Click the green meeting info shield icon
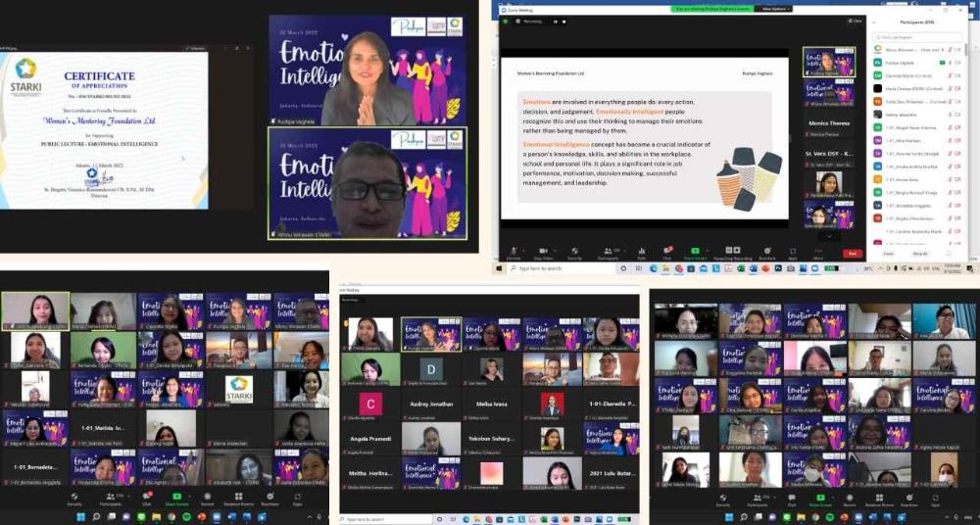The height and width of the screenshot is (525, 980). pos(506,20)
